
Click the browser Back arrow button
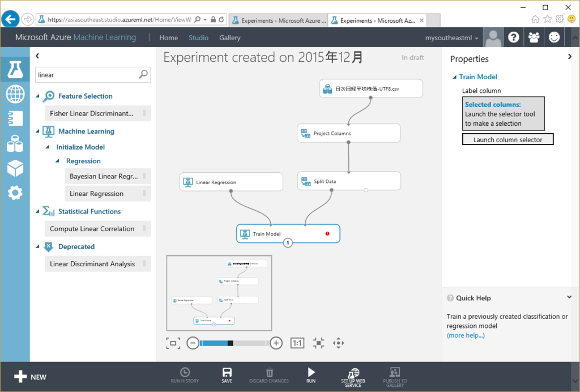[x=10, y=19]
